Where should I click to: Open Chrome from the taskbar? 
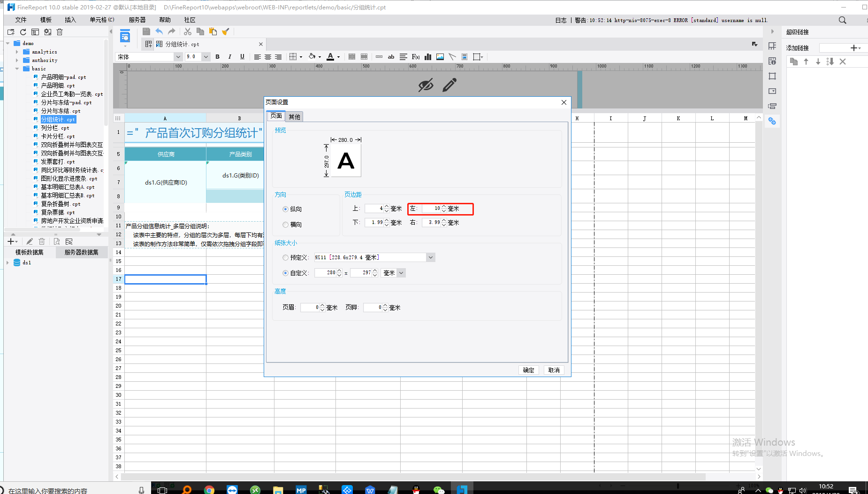click(209, 490)
